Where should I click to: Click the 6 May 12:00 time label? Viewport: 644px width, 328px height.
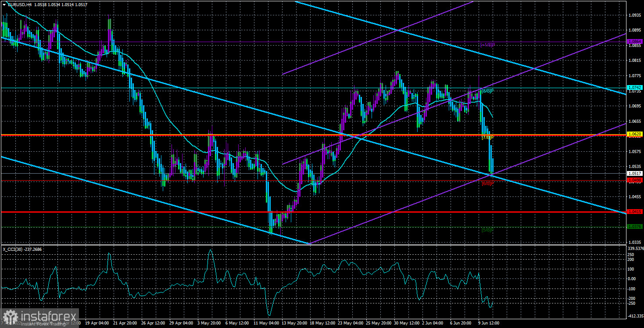click(x=237, y=323)
